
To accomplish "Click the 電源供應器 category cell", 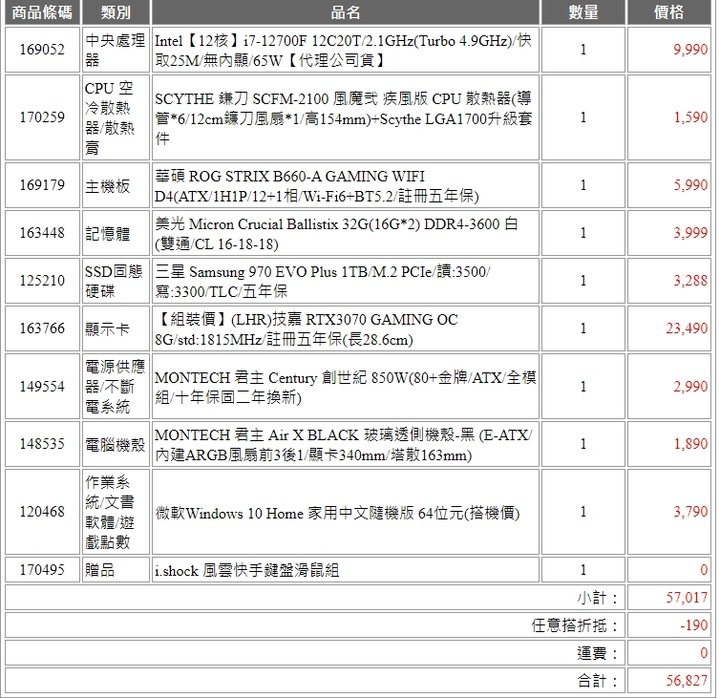I will coord(116,386).
